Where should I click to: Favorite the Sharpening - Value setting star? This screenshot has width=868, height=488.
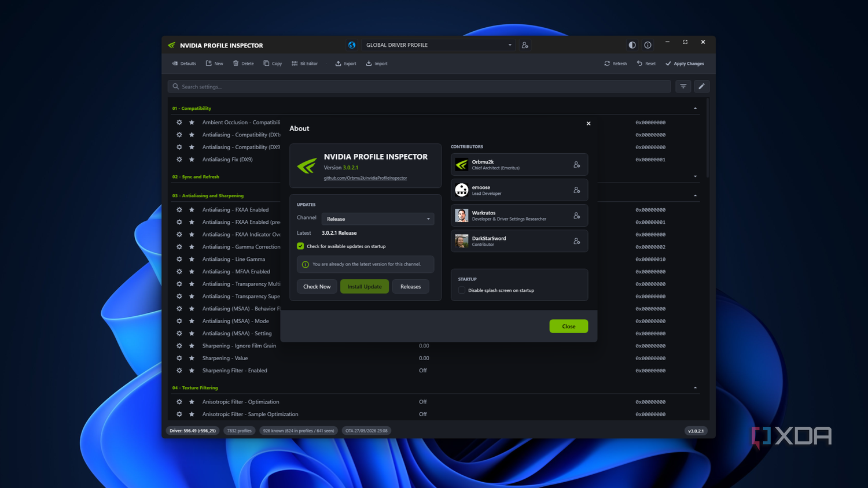tap(192, 358)
